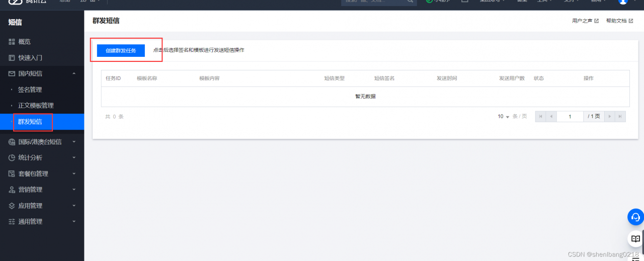Click the 短信类型 column header
Viewport: 644px width, 261px height.
[x=334, y=78]
